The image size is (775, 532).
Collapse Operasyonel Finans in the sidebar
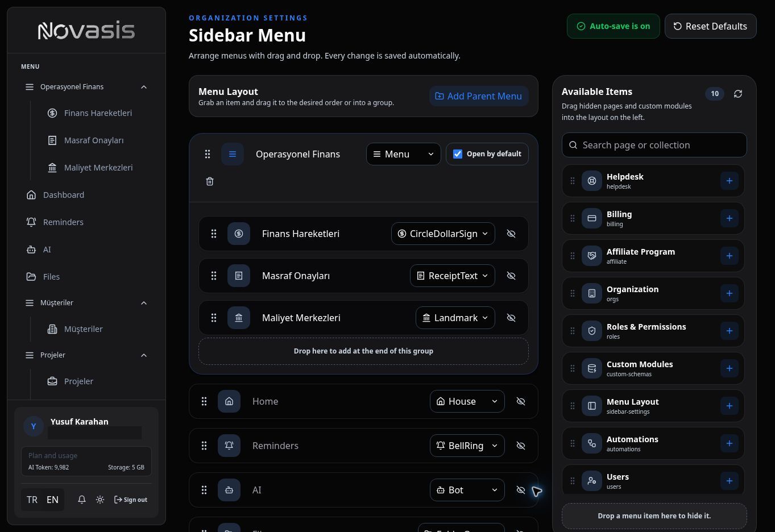pos(144,87)
